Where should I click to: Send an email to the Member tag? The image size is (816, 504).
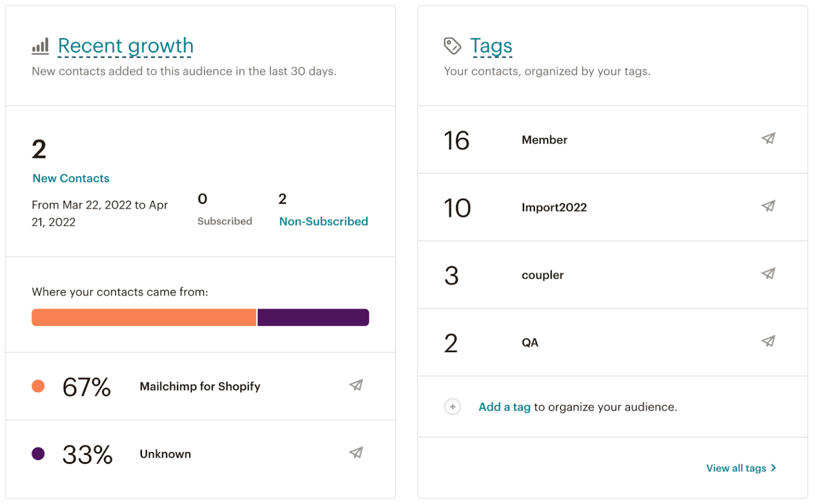pos(768,139)
